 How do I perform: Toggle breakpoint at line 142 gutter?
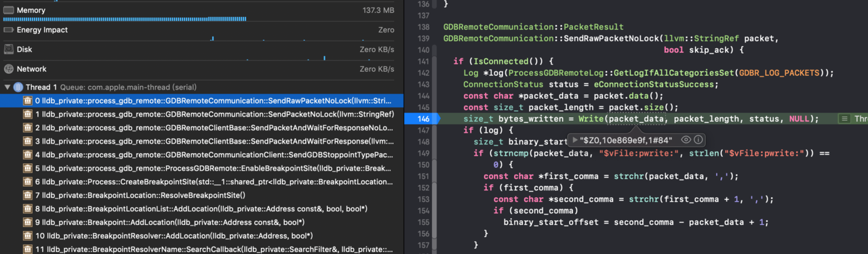coord(425,73)
